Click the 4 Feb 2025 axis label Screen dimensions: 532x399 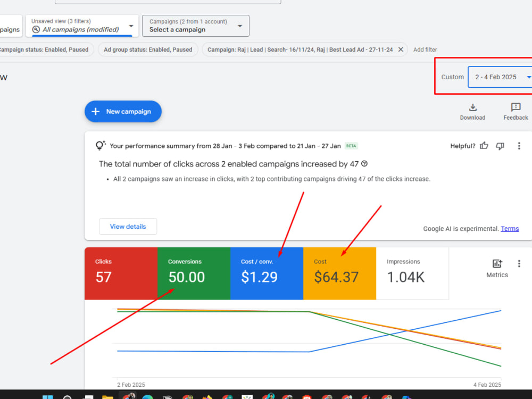(487, 385)
